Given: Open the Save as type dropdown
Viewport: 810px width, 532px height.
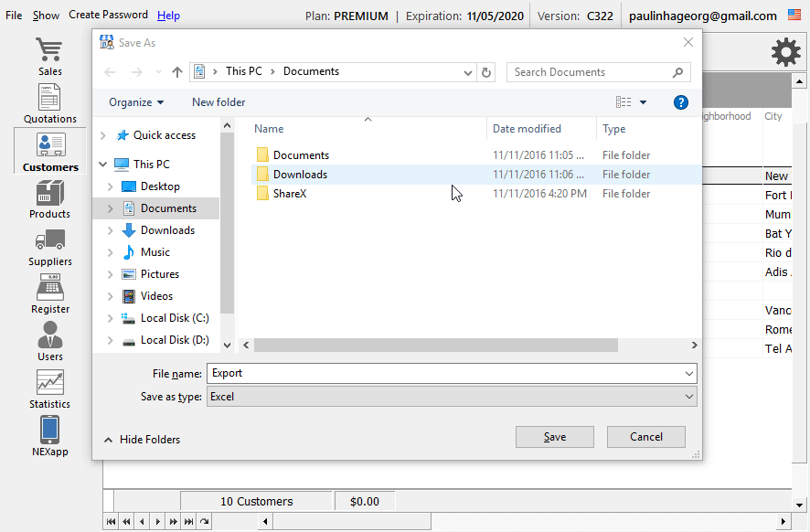Looking at the screenshot, I should coord(452,397).
